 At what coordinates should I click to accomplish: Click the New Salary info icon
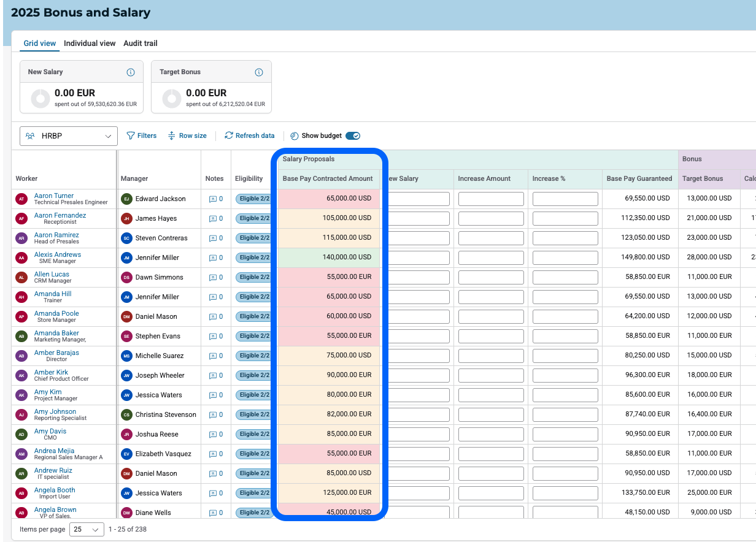tap(131, 72)
